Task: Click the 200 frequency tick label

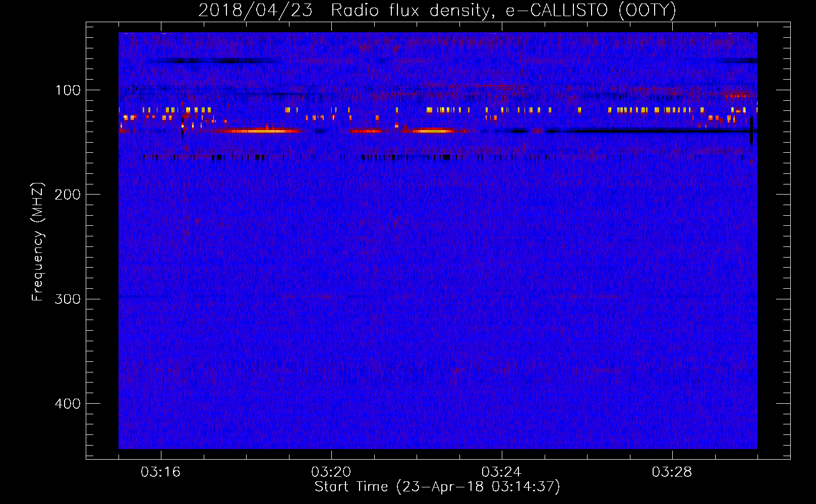Action: coord(68,195)
